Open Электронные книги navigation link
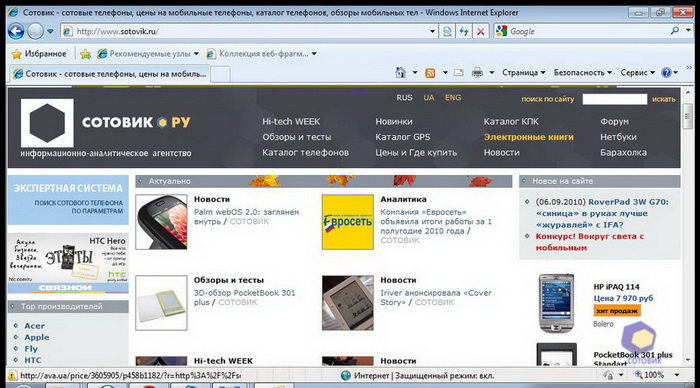 (529, 137)
